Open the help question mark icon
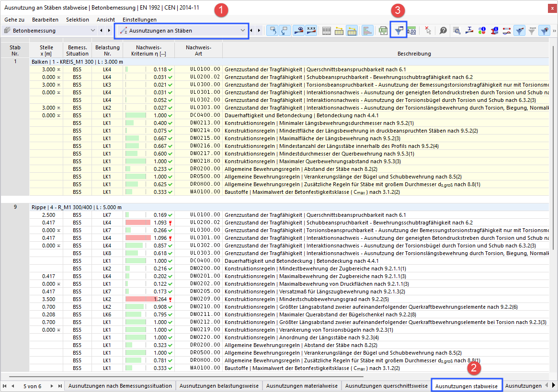The image size is (558, 392). [443, 31]
